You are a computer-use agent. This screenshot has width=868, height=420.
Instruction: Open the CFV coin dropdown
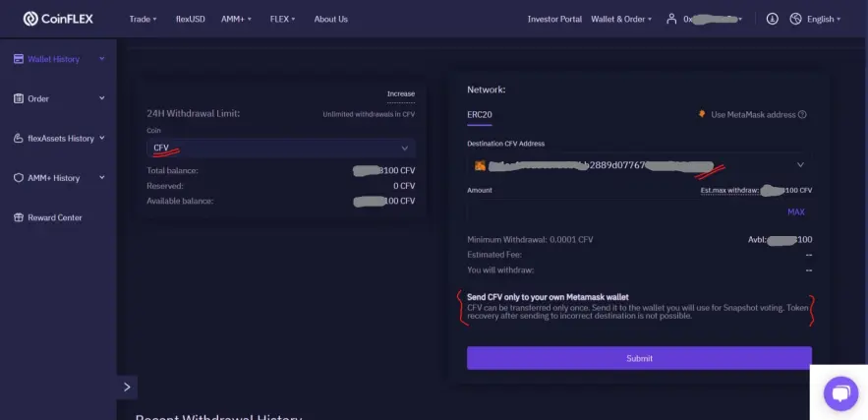[281, 148]
